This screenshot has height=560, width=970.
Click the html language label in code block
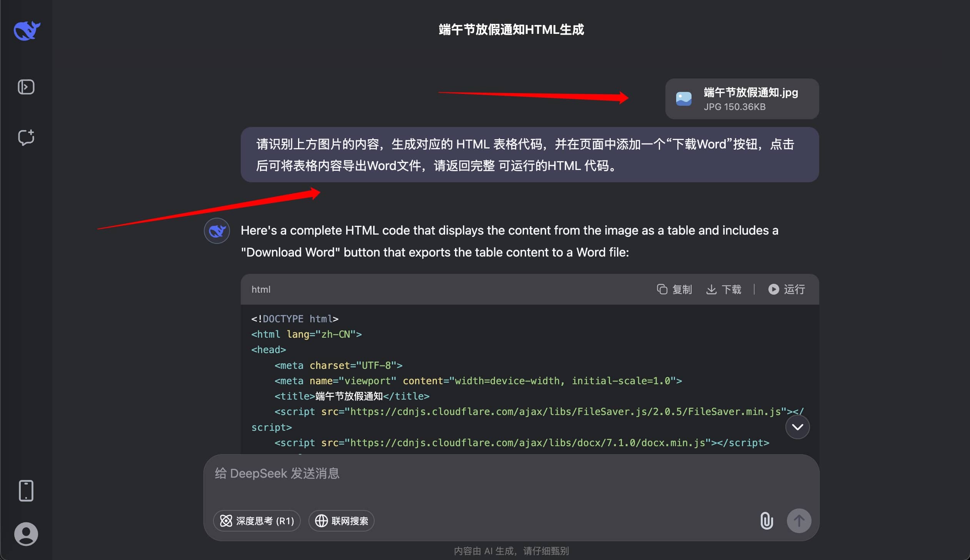[261, 290]
